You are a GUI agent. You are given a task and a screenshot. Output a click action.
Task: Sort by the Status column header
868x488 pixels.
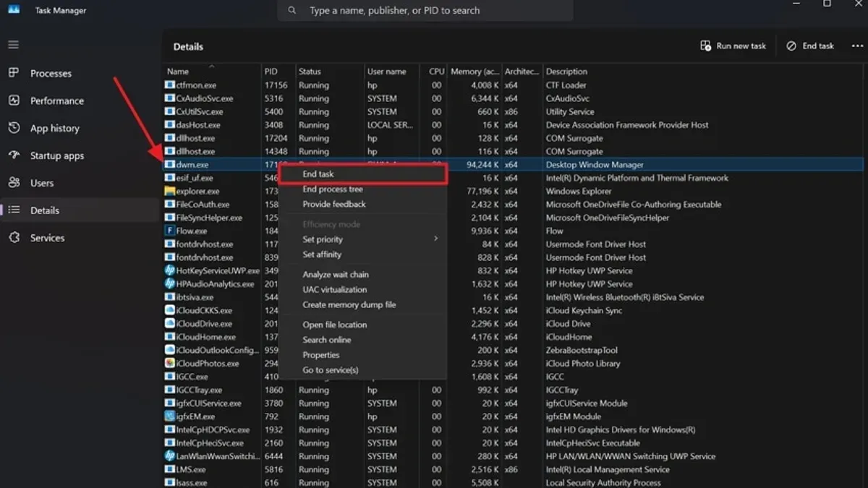point(329,72)
